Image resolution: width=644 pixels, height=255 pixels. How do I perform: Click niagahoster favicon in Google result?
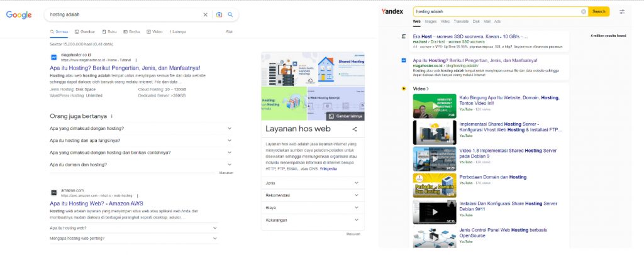[54, 57]
